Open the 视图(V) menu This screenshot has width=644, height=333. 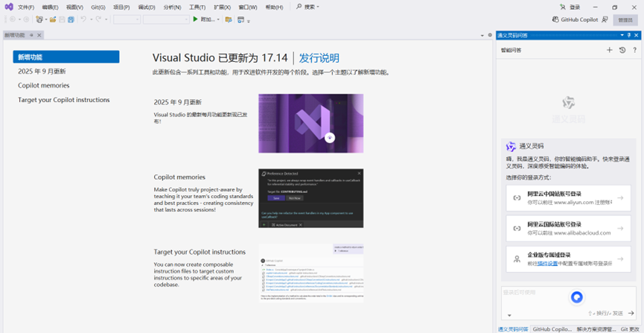click(74, 7)
